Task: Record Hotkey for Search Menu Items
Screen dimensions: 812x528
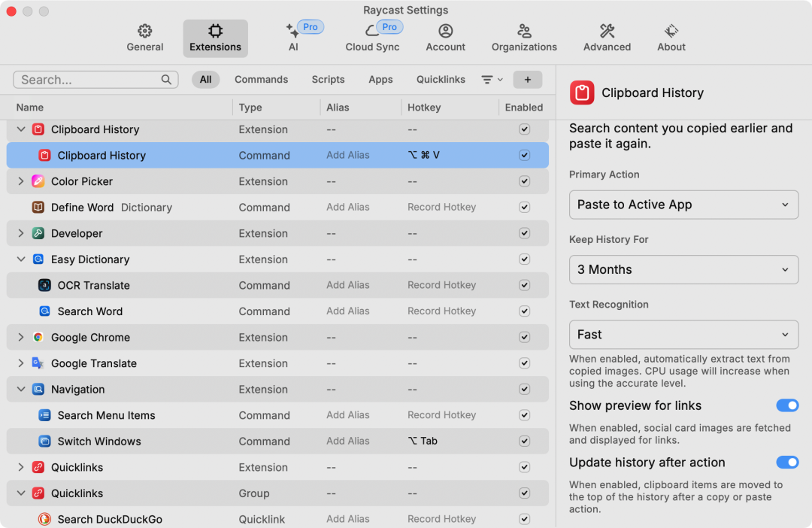Action: click(x=442, y=415)
